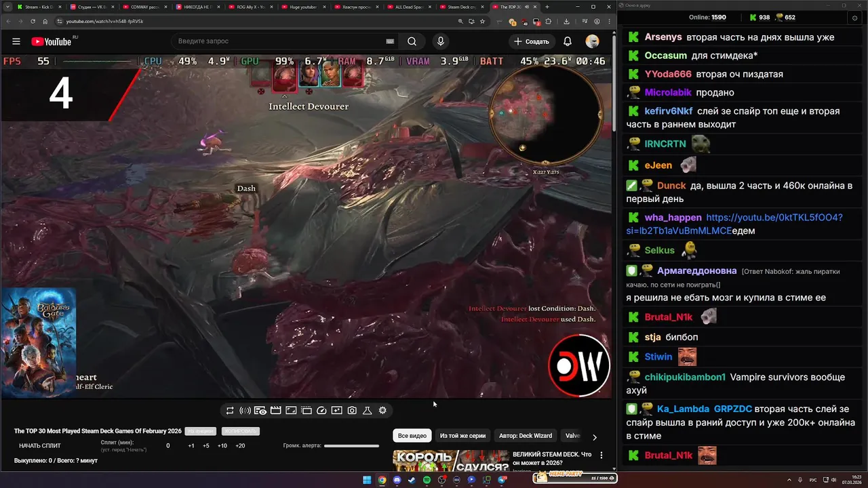Click the video title TOP 30 Most Played
Screen dimensions: 868x488
[x=98, y=431]
